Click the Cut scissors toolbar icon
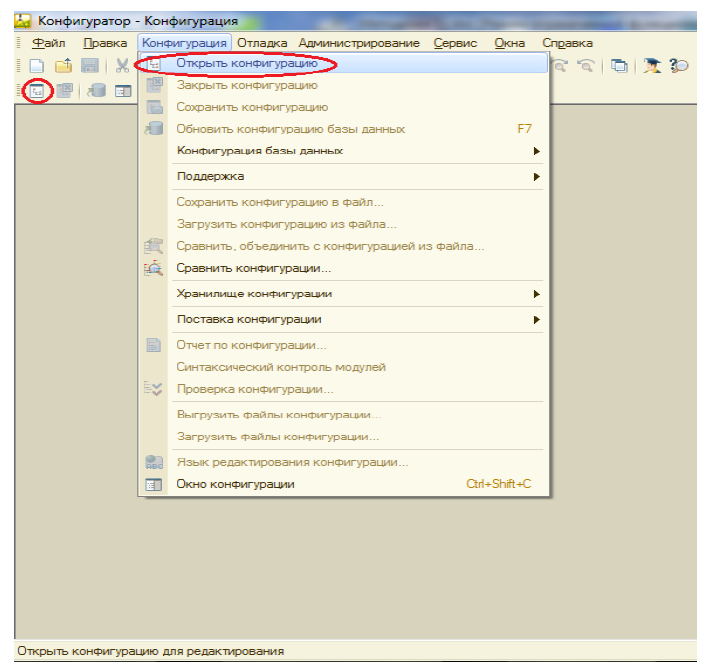This screenshot has width=709, height=667. point(122,66)
